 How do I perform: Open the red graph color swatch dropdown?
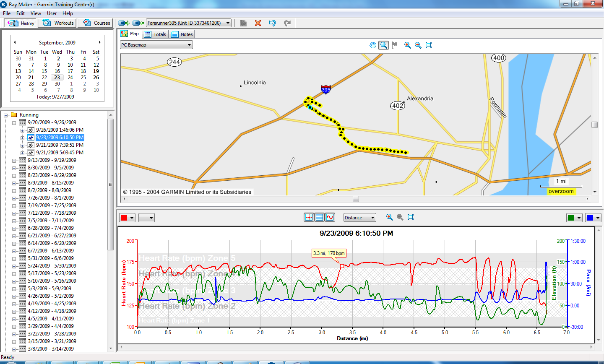point(127,218)
